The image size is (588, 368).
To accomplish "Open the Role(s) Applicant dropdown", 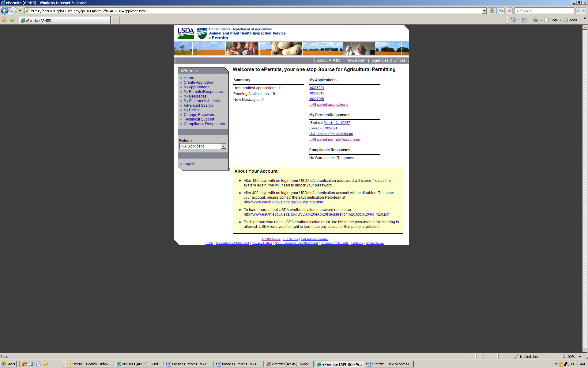I will pyautogui.click(x=224, y=146).
